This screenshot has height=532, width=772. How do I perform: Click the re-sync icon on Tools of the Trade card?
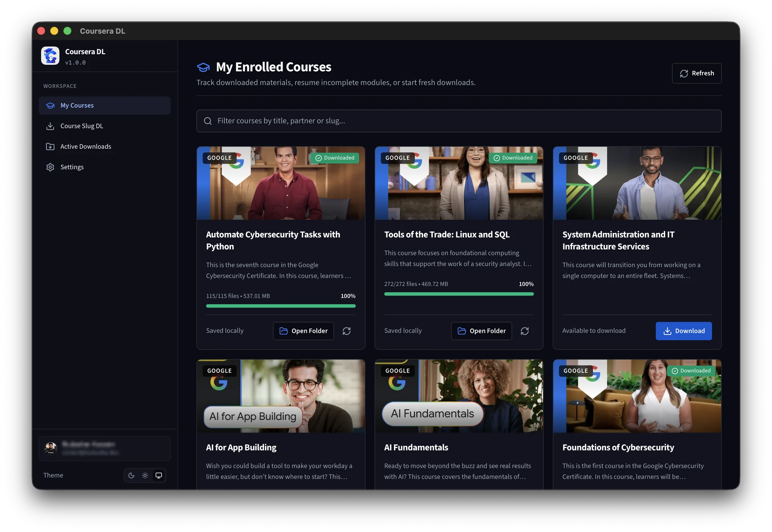click(x=525, y=331)
